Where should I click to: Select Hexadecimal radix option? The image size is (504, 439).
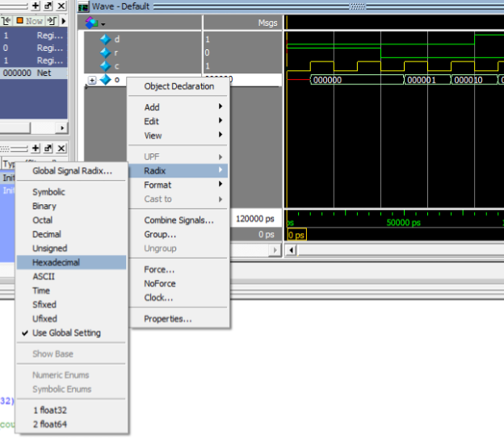pos(56,262)
